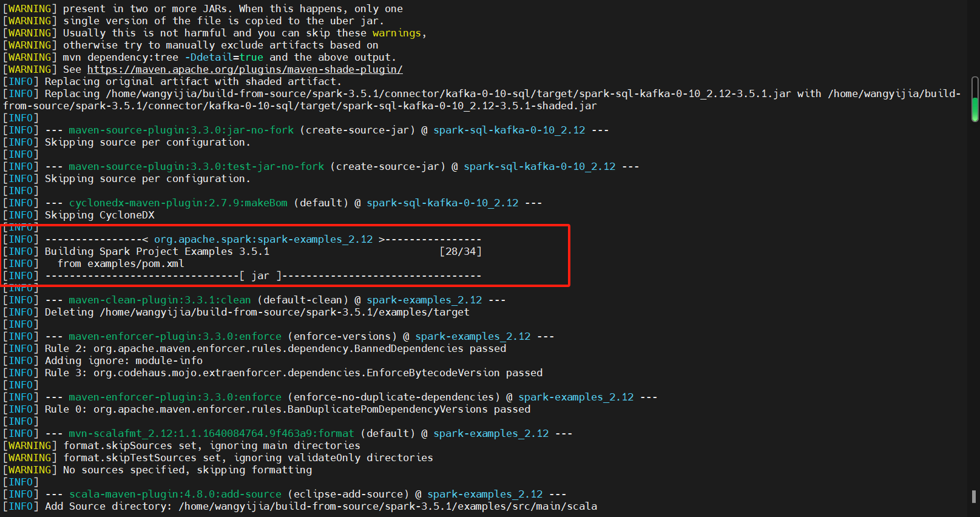Click 'spark-sql-kafka-0-10_2.12' on the makeBom line

[x=442, y=203]
